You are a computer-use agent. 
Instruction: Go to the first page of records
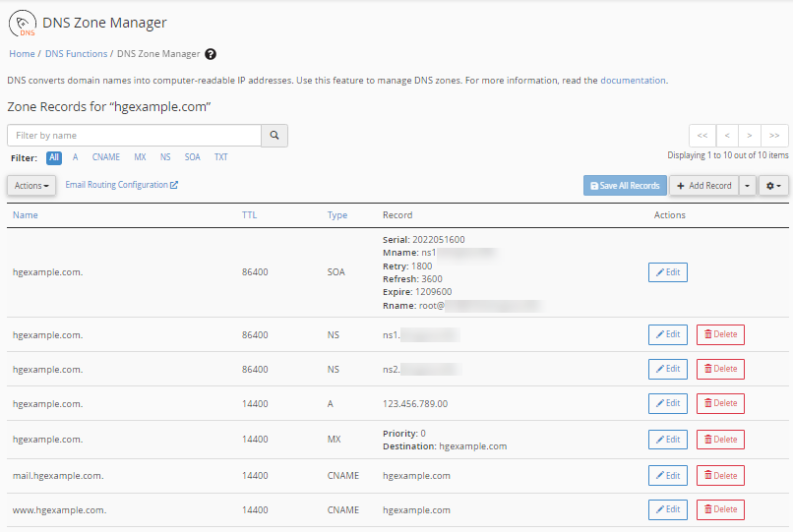[x=701, y=136]
